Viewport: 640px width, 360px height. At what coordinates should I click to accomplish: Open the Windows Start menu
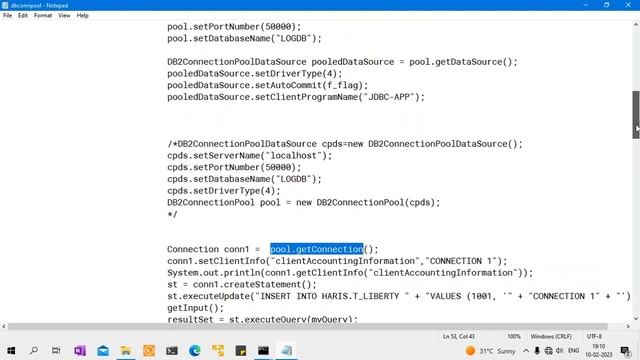tap(11, 351)
